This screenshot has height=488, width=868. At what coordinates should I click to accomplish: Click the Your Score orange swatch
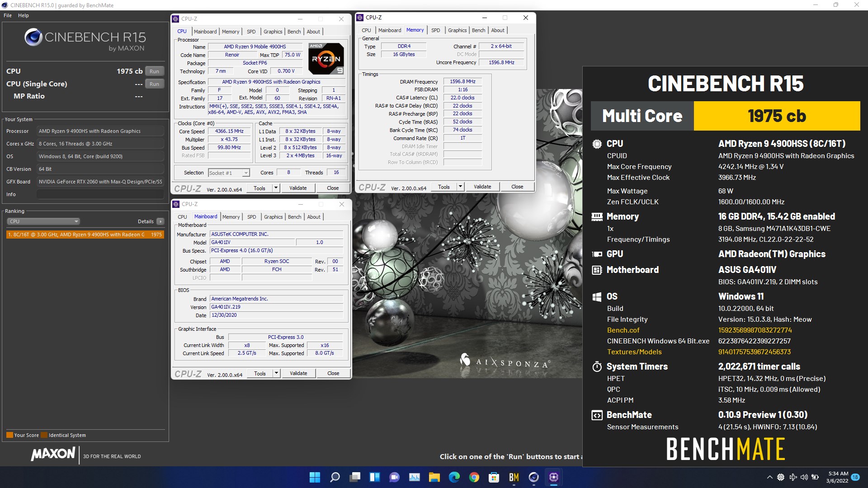pyautogui.click(x=9, y=435)
